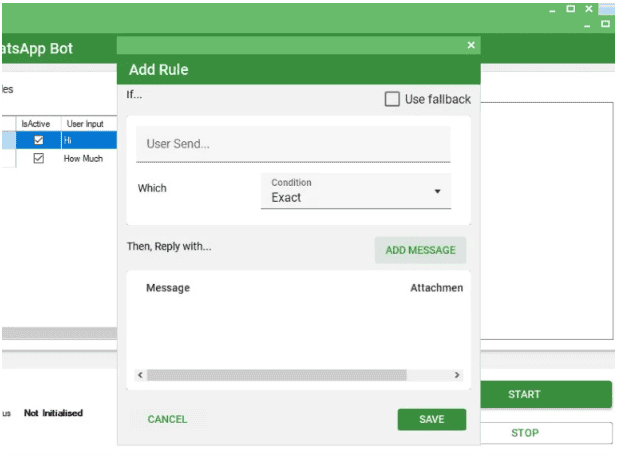Click the ADD MESSAGE button

pos(420,250)
